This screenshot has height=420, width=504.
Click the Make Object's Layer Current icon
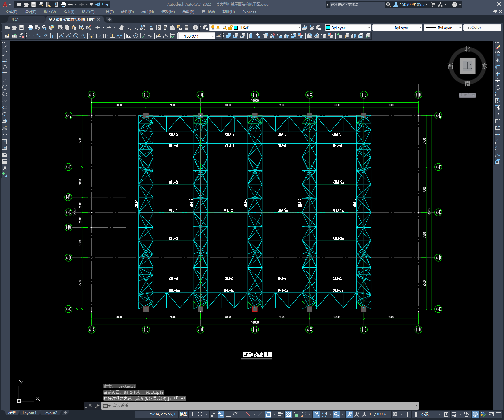coord(305,28)
